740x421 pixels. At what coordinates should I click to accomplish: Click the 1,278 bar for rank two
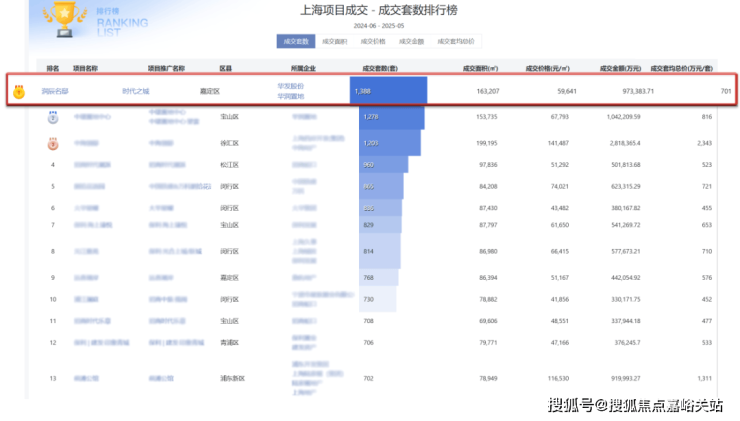(x=391, y=117)
